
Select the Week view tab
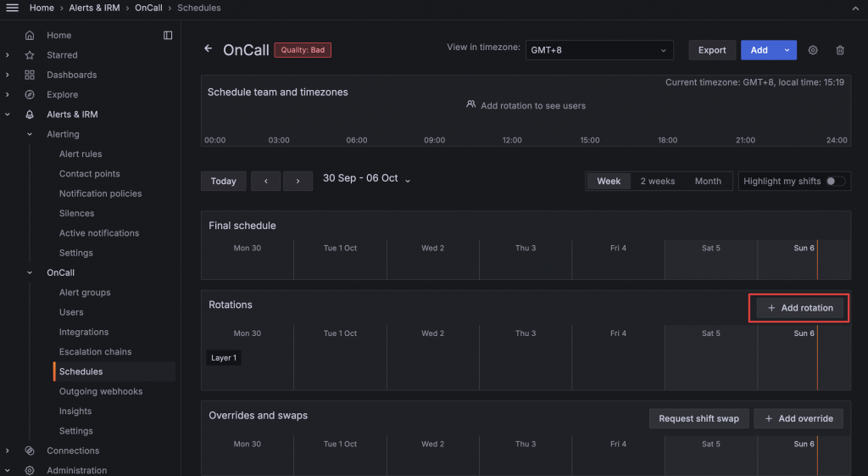(x=609, y=182)
